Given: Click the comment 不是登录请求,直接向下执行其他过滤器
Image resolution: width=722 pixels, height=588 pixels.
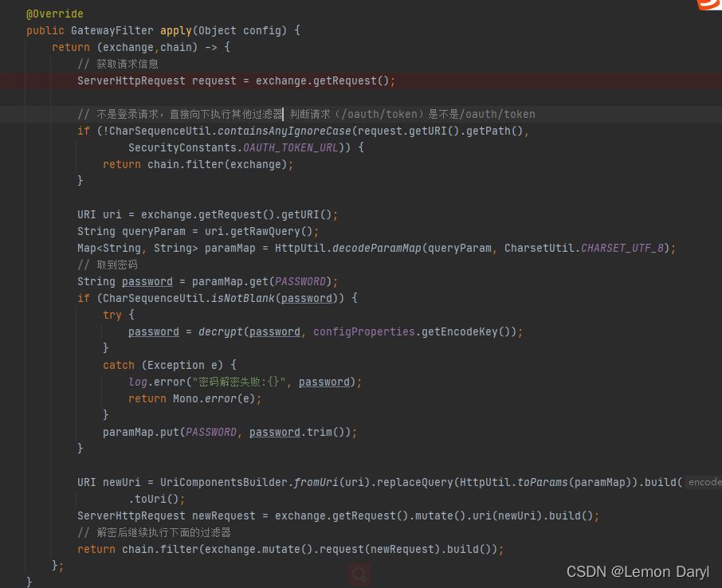Looking at the screenshot, I should click(x=180, y=114).
